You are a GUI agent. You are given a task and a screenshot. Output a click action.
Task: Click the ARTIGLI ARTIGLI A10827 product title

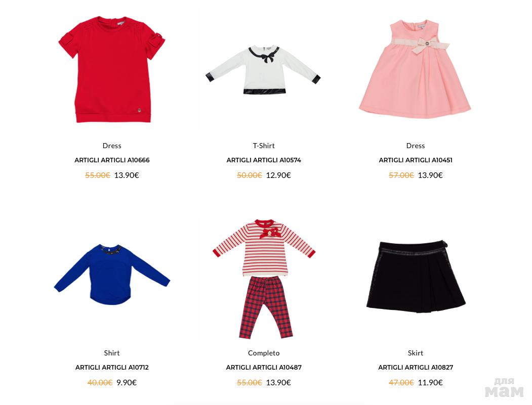click(416, 368)
